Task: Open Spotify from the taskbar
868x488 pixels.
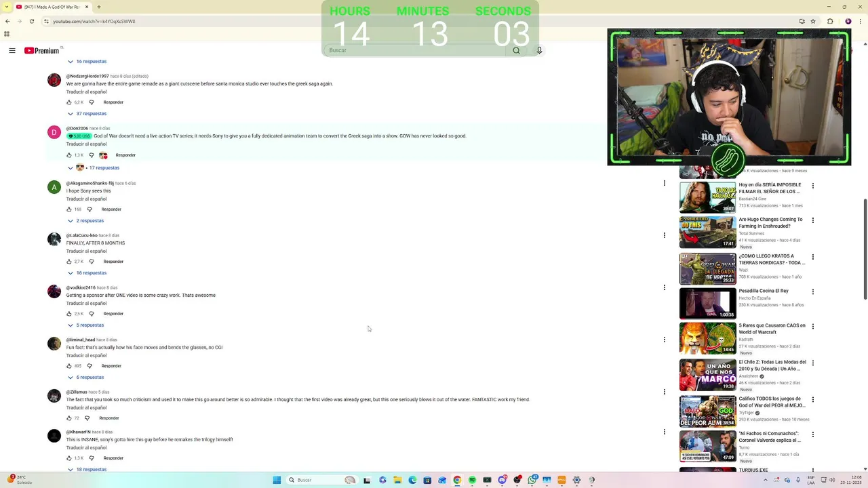Action: [472, 480]
